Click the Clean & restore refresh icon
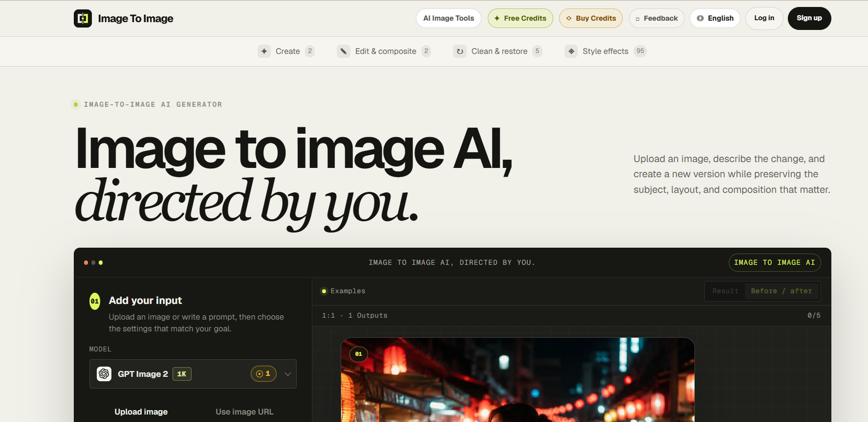 pyautogui.click(x=460, y=51)
